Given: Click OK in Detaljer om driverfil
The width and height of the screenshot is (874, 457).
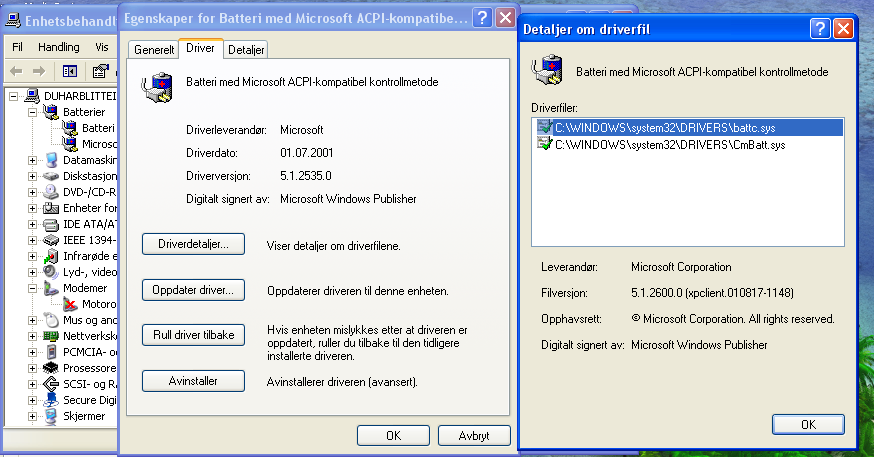Looking at the screenshot, I should pos(808,424).
